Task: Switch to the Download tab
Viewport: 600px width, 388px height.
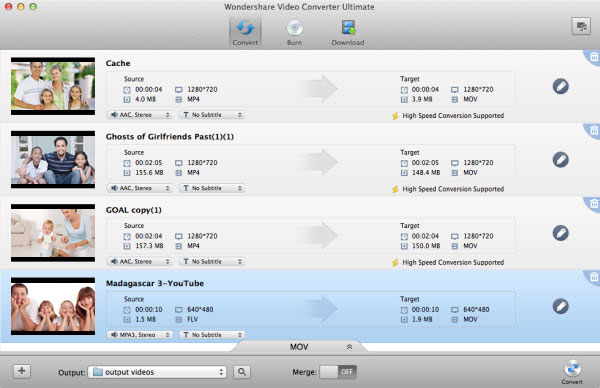Action: point(347,33)
